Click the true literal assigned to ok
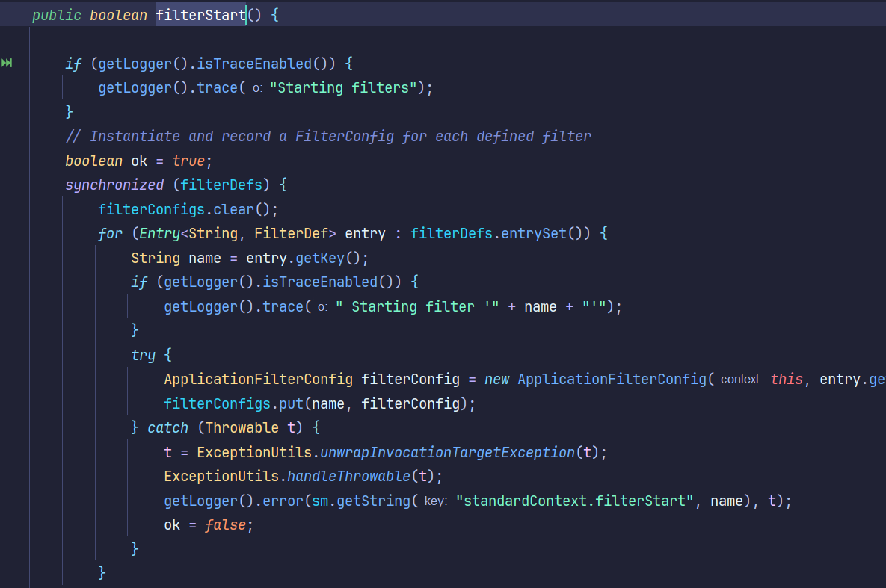This screenshot has width=886, height=588. pyautogui.click(x=188, y=161)
